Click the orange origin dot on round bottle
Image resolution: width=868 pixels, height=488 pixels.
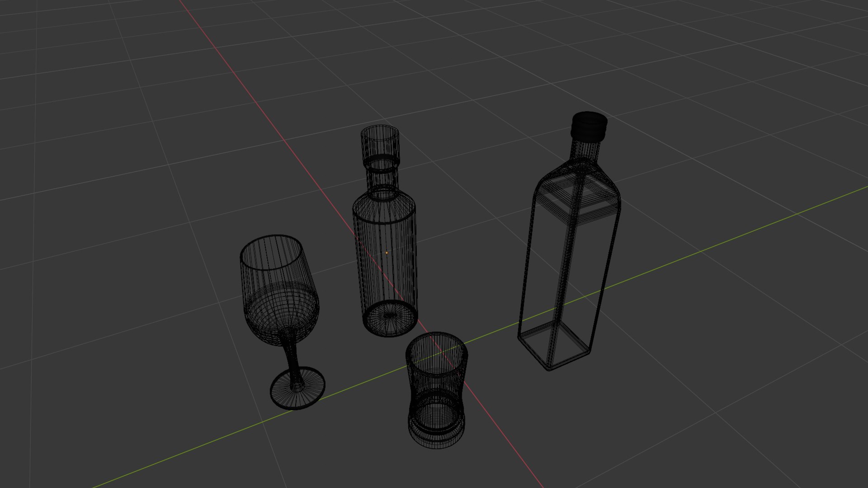[387, 253]
